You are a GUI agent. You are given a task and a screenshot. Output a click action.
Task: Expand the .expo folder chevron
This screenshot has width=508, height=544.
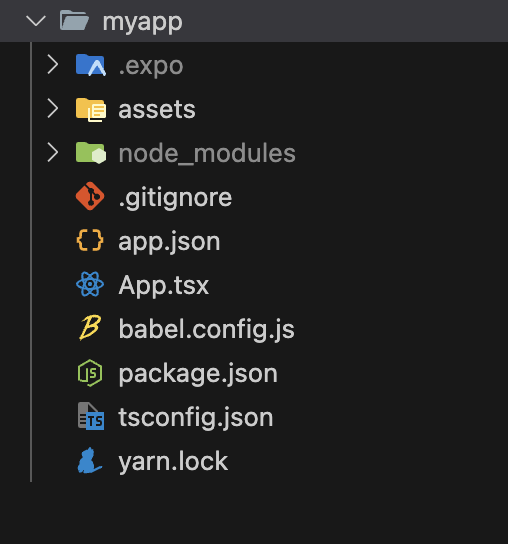[x=52, y=65]
